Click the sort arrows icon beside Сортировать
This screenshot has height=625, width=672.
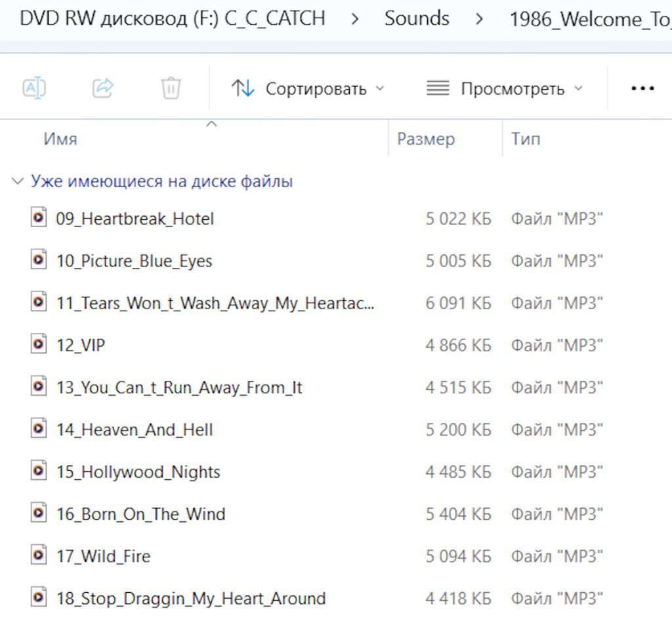[243, 89]
